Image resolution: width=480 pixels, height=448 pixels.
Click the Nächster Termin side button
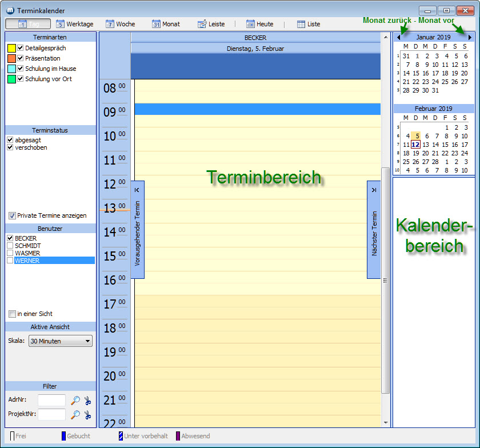374,230
